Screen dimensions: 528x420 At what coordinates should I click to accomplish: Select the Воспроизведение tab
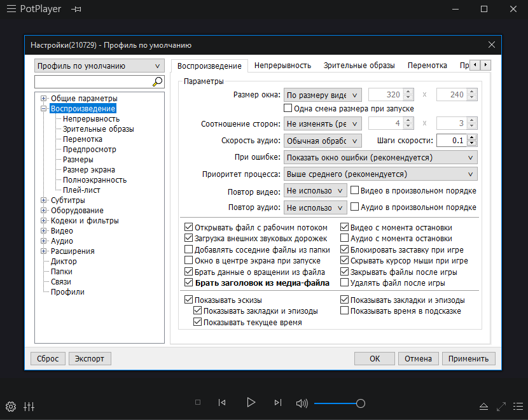pyautogui.click(x=209, y=66)
